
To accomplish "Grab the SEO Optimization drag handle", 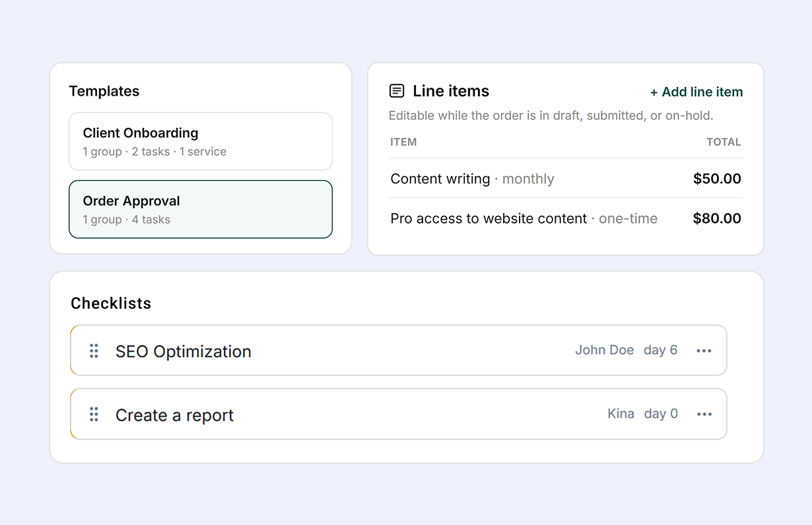I will click(94, 351).
